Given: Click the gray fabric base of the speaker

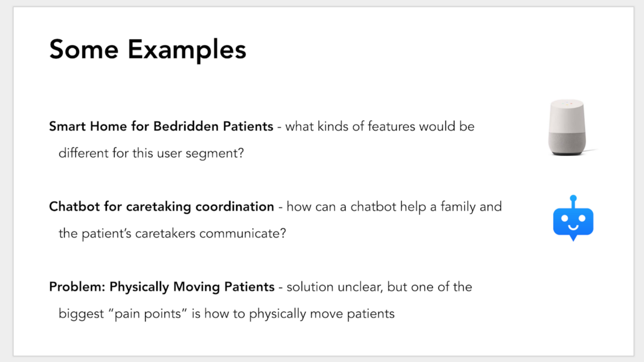Looking at the screenshot, I should coord(568,143).
